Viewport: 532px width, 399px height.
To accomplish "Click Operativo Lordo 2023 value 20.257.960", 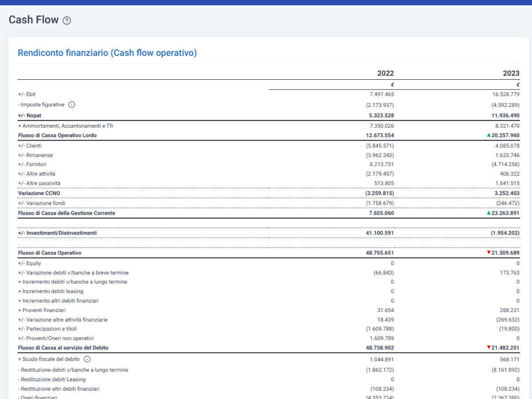I will (505, 135).
